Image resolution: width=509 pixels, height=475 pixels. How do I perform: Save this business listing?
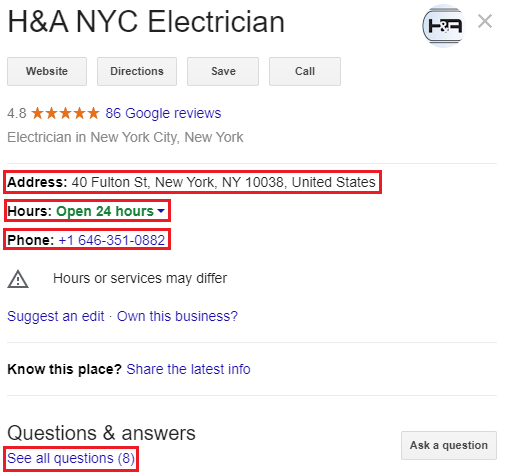(223, 71)
